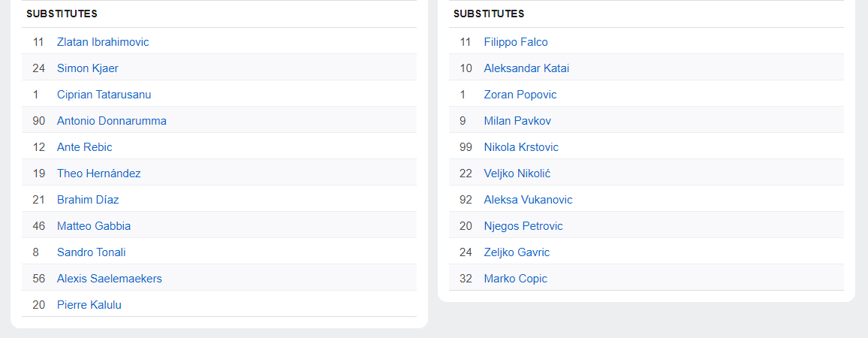
Task: Select Aleksa Vukanovic from substitutes
Action: coord(528,200)
